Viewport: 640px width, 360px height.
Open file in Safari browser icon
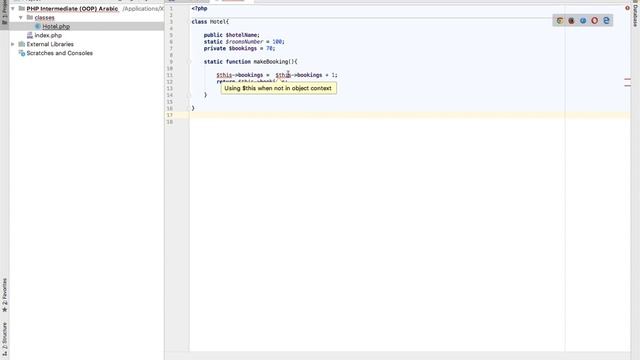pos(583,21)
